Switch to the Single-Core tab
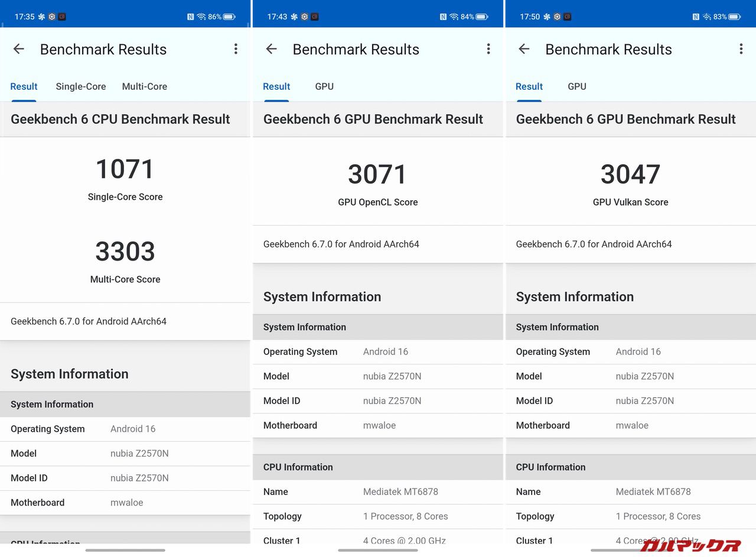Image resolution: width=756 pixels, height=557 pixels. tap(81, 86)
